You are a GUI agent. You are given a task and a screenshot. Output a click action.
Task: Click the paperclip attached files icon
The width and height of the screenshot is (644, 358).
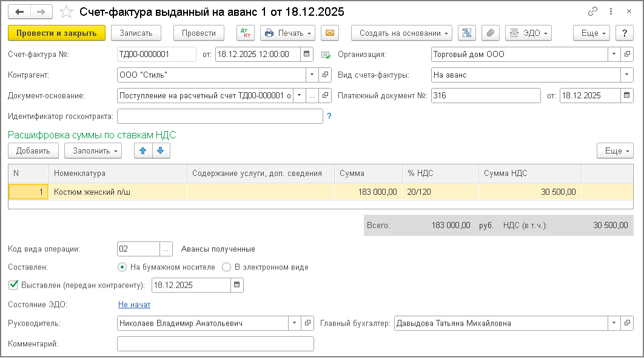[x=491, y=33]
